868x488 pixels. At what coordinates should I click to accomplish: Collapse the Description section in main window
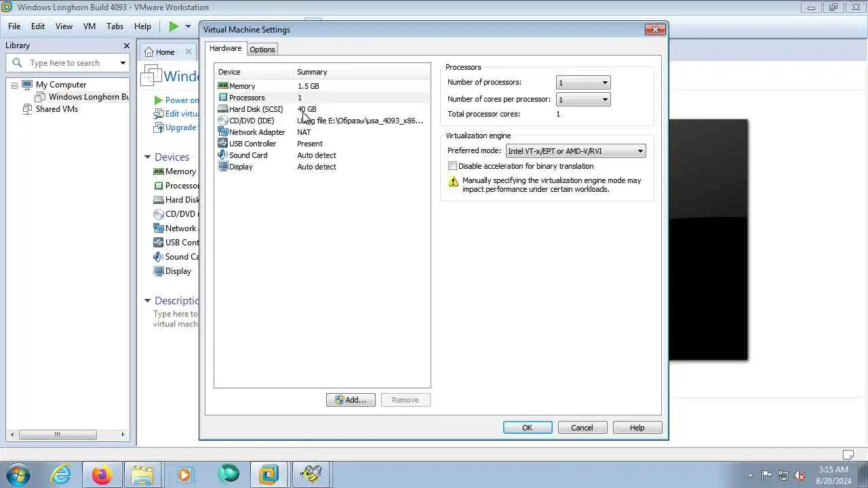click(147, 301)
